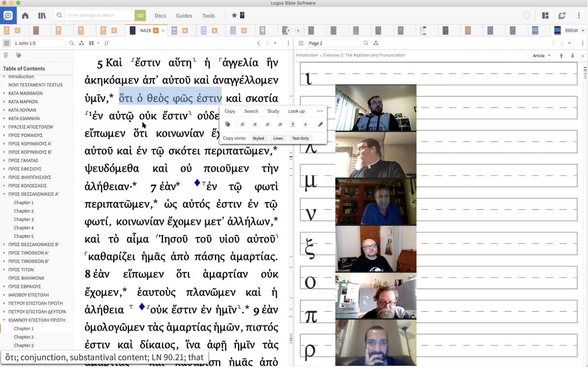Screen dimensions: 588x369
Task: Open the Guides menu
Action: coord(184,16)
